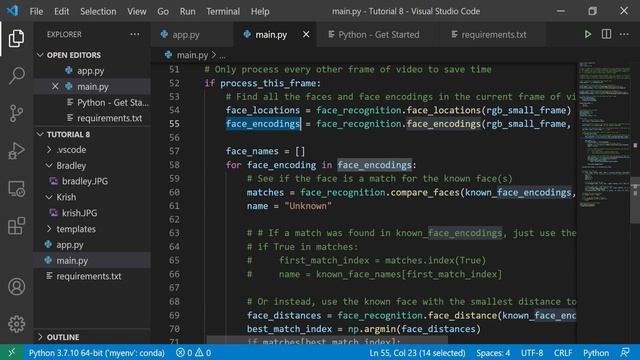This screenshot has width=640, height=360.
Task: Close main.py in Open Editors list
Action: coord(55,87)
